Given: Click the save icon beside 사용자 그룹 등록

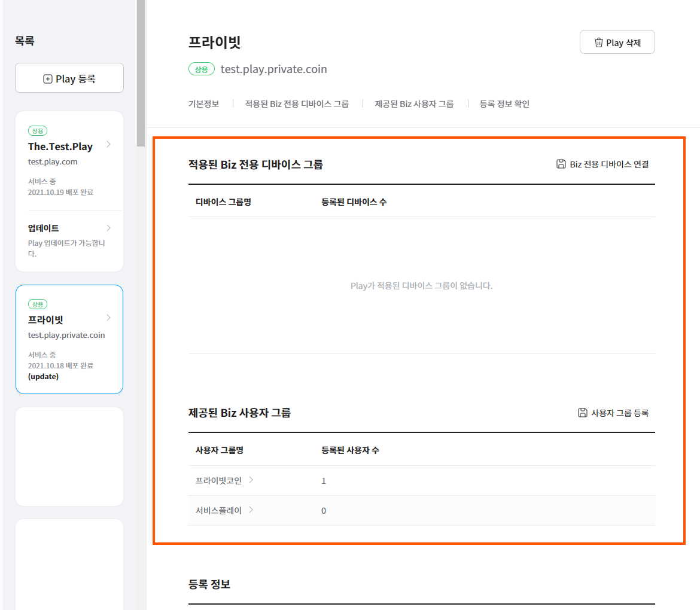Looking at the screenshot, I should tap(582, 413).
